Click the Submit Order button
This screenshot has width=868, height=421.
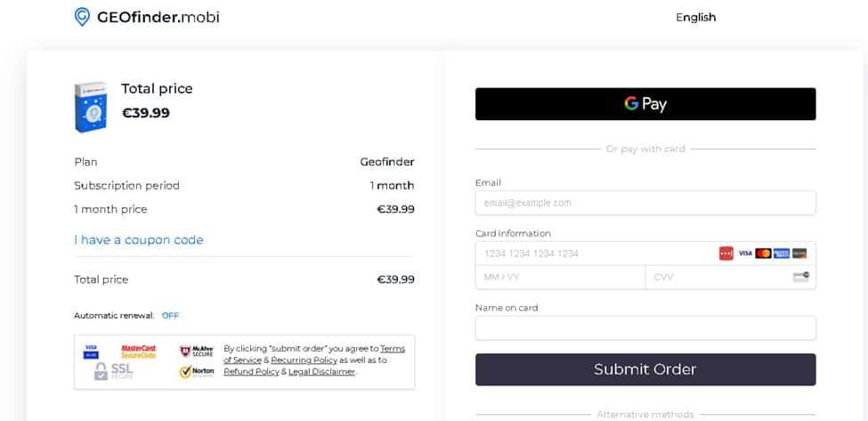click(645, 369)
